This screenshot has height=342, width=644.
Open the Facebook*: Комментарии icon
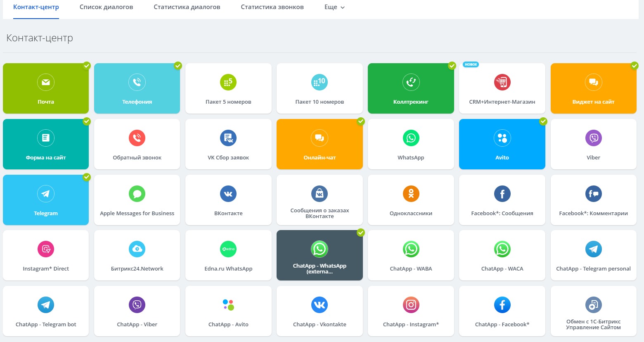pos(594,194)
